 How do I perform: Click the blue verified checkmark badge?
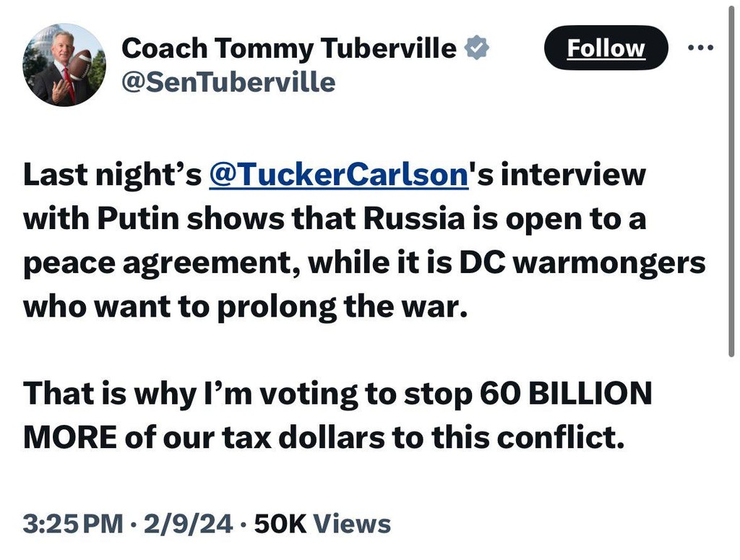coord(476,48)
